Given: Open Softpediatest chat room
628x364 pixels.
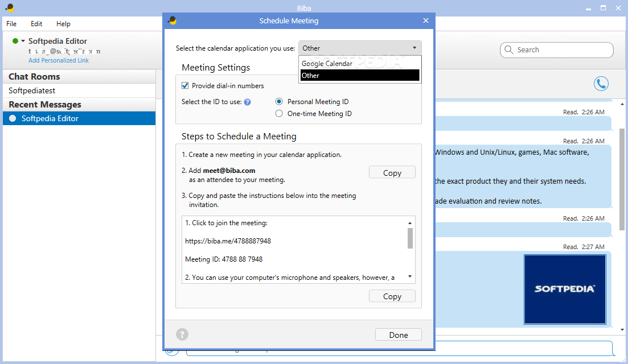Looking at the screenshot, I should pyautogui.click(x=79, y=91).
